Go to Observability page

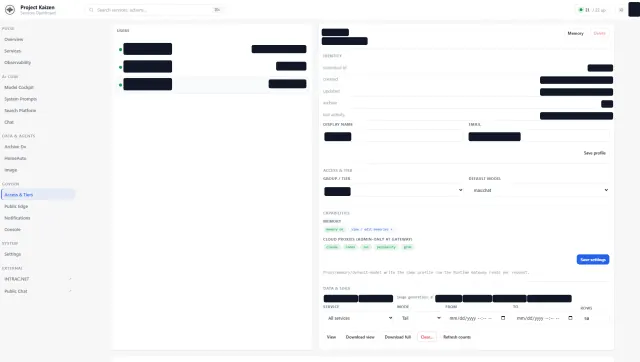click(x=18, y=62)
